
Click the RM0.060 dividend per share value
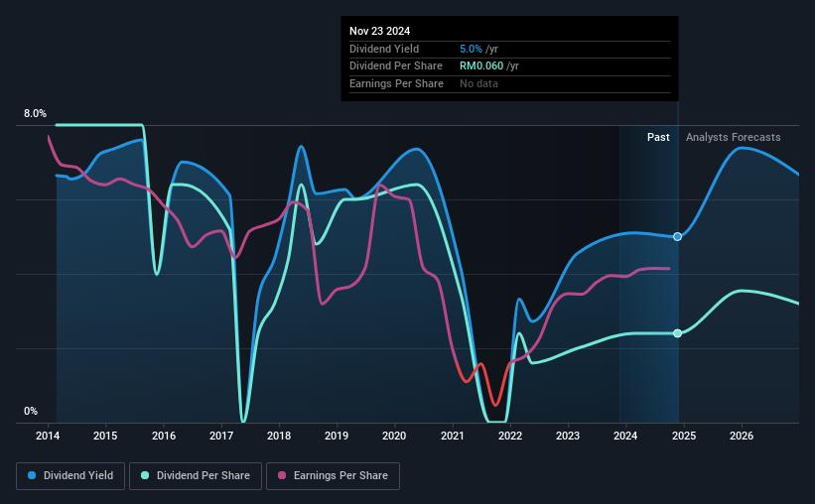coord(481,66)
